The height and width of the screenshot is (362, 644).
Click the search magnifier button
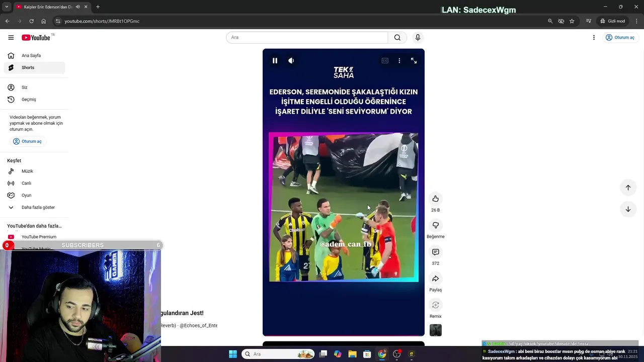tap(397, 37)
